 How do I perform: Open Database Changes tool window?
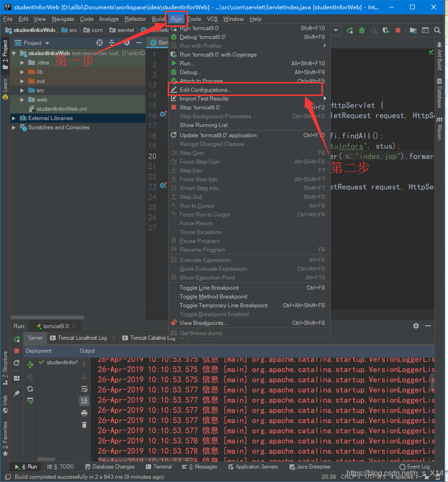[110, 467]
